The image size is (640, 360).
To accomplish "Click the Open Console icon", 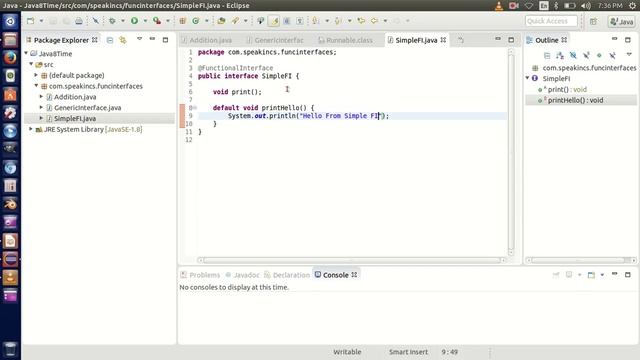I will (591, 275).
